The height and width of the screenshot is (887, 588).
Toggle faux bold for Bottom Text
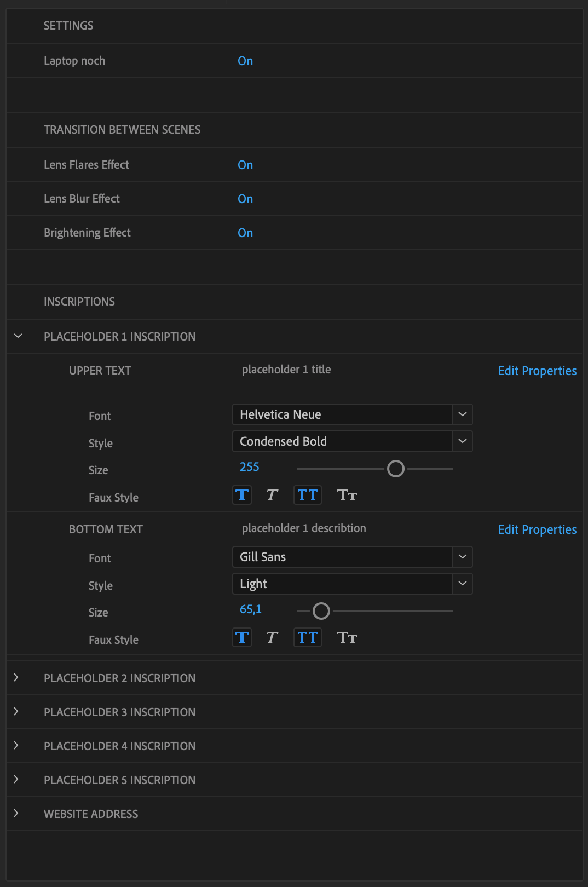[242, 638]
